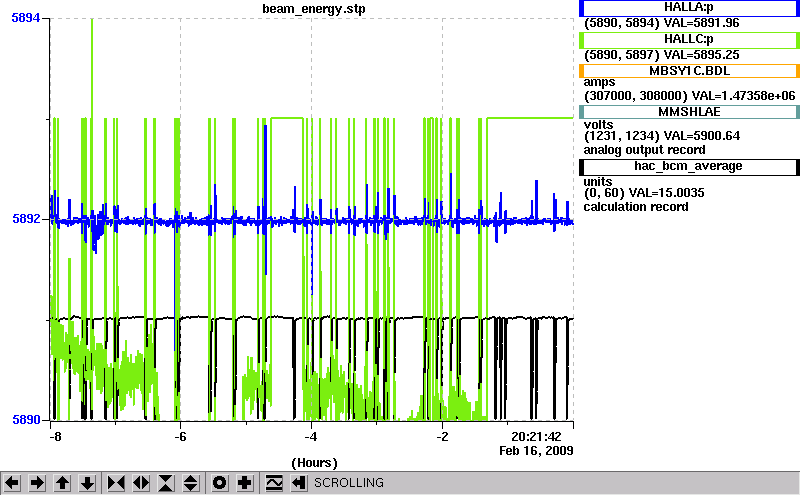Zoom out the vertical value axis
Image resolution: width=800 pixels, height=495 pixels.
(x=191, y=483)
